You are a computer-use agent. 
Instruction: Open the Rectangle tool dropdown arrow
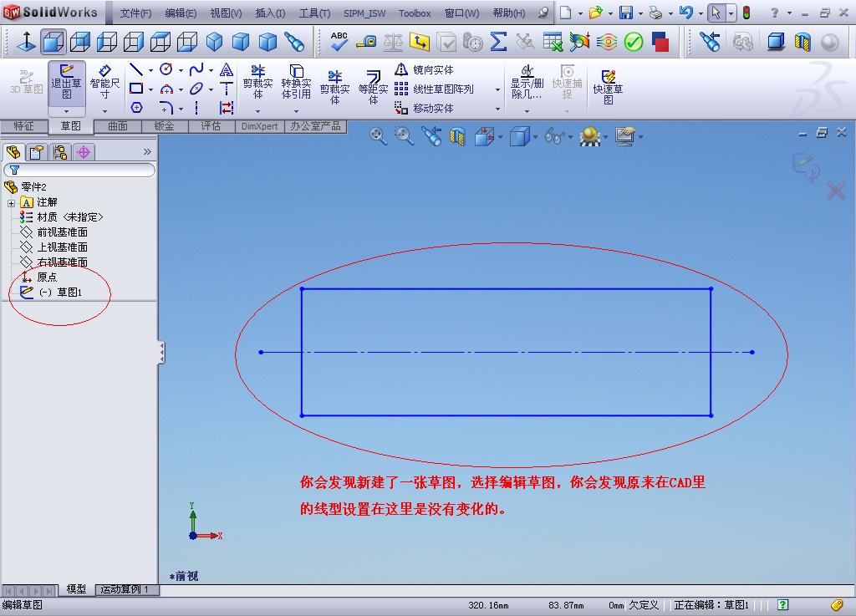tap(151, 89)
